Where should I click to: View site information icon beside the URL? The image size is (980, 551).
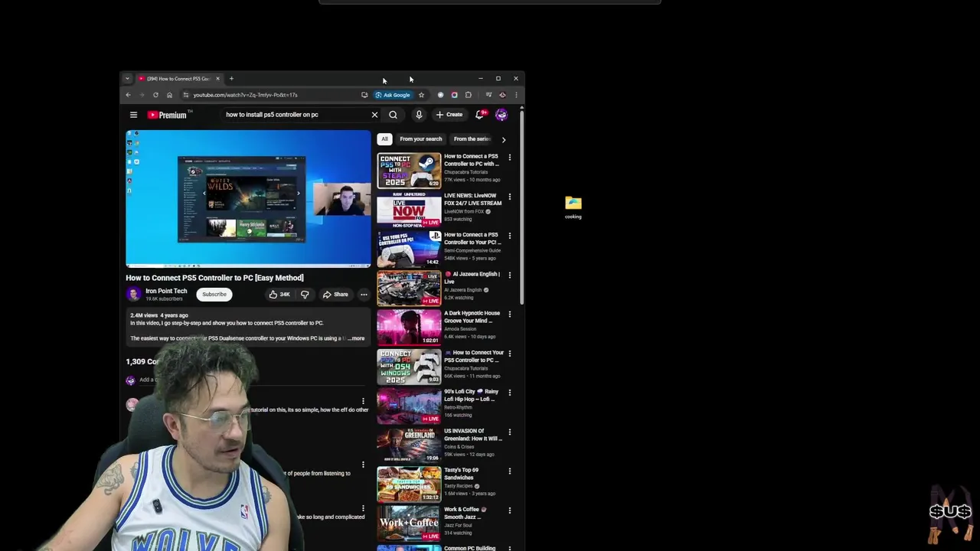coord(185,95)
